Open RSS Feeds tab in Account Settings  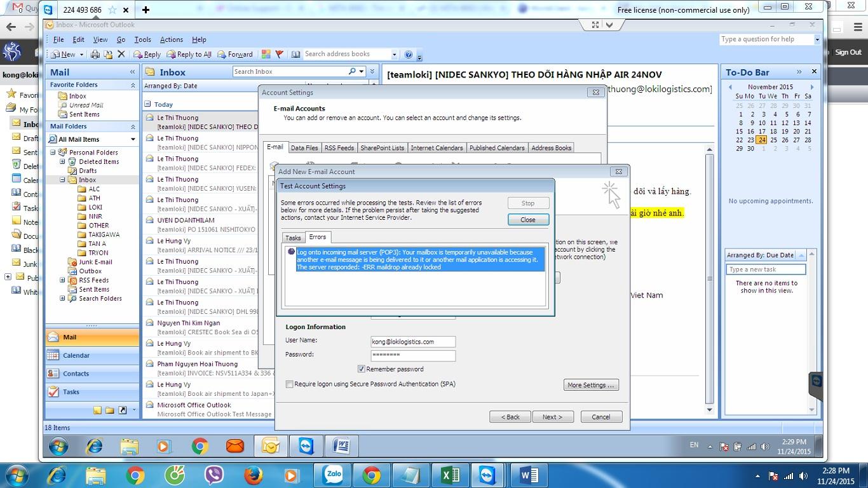click(339, 148)
